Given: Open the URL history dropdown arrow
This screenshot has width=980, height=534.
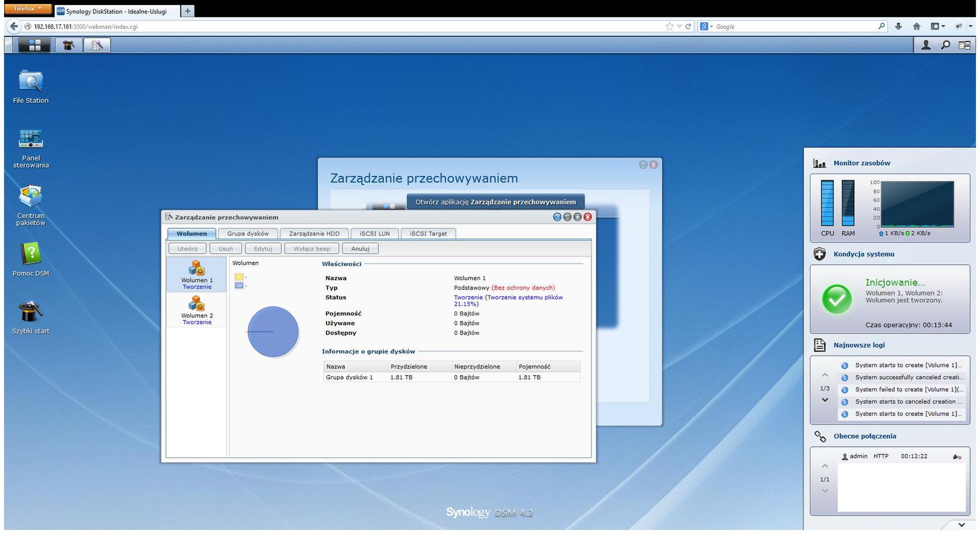Looking at the screenshot, I should point(679,27).
